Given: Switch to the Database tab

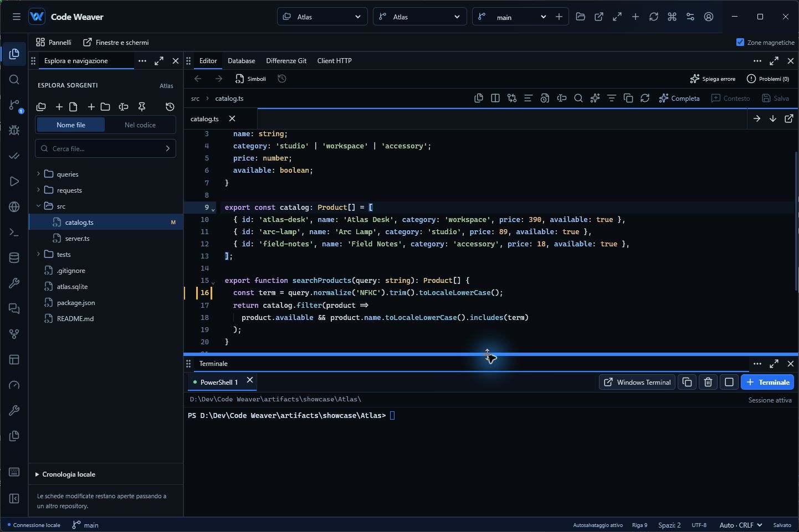Looking at the screenshot, I should [x=242, y=61].
